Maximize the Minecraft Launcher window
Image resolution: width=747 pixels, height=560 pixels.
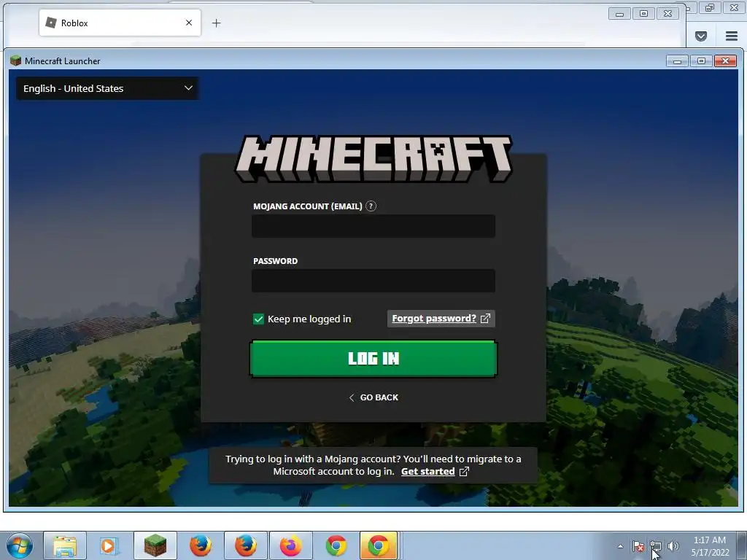(x=701, y=61)
